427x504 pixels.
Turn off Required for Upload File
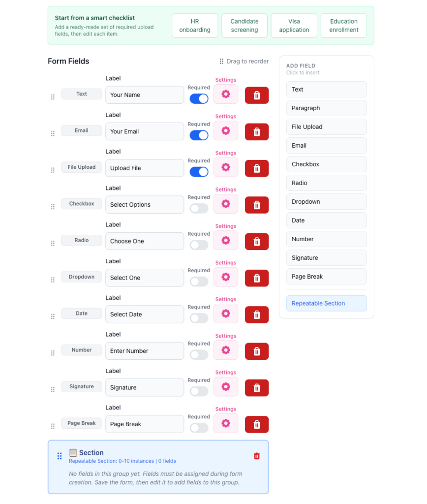pos(199,171)
